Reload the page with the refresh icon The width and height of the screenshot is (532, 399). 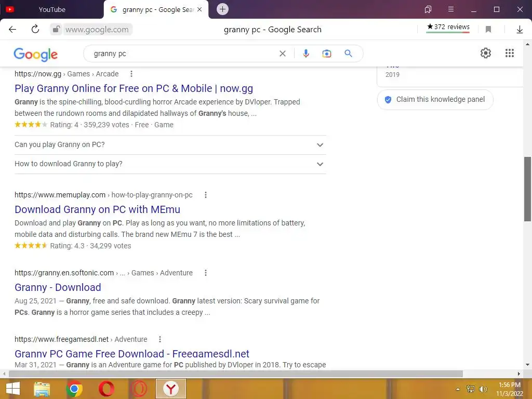(35, 30)
